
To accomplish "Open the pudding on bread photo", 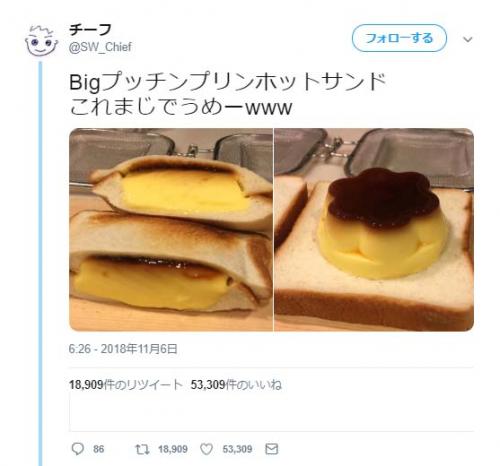I will pos(374,230).
